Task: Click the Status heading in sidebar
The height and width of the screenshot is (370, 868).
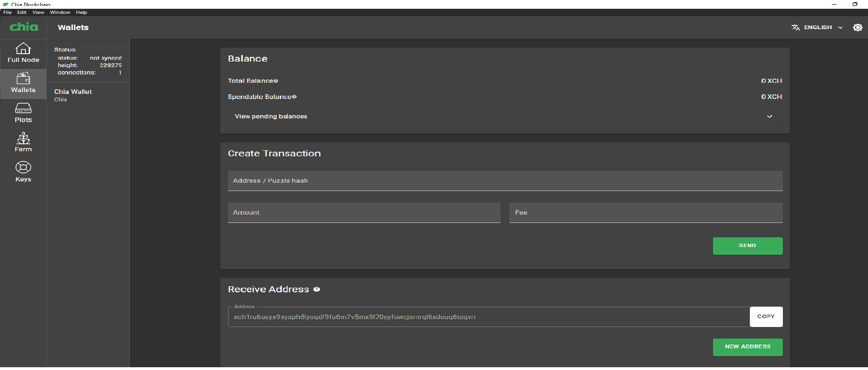Action: (x=65, y=49)
